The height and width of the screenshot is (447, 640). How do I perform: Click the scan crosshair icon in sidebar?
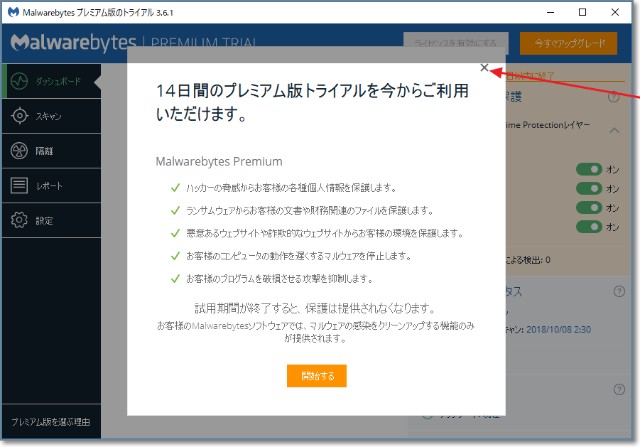click(x=19, y=116)
